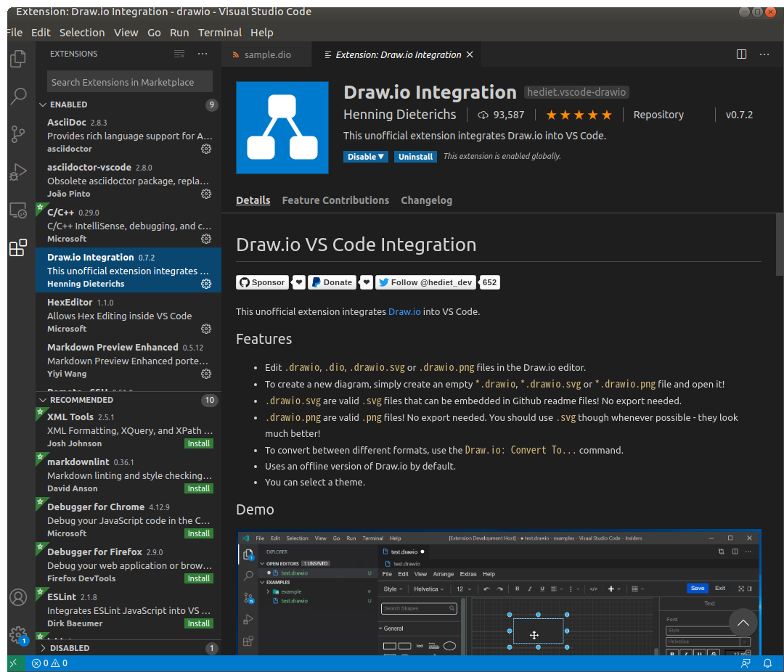
Task: Switch to the Feature Contributions tab
Action: click(335, 200)
